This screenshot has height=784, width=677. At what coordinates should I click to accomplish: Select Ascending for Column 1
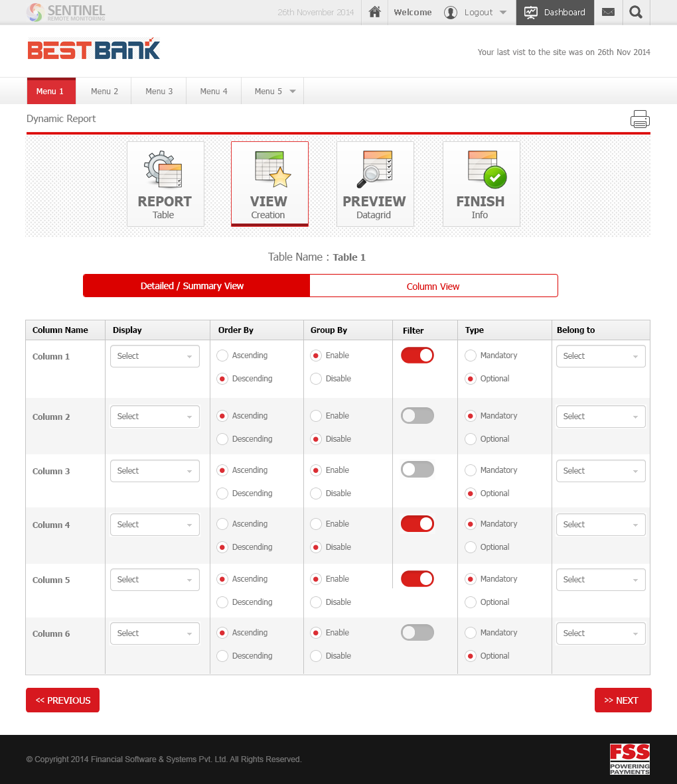(x=223, y=356)
